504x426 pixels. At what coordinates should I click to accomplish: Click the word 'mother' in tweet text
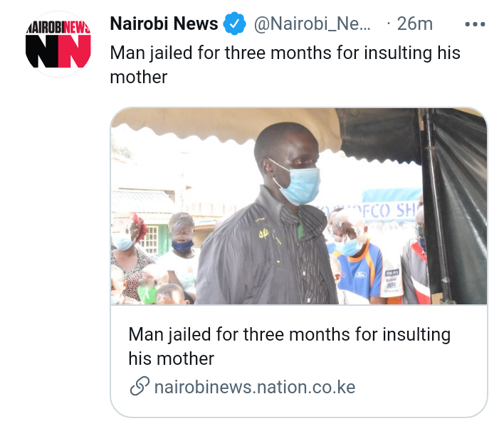click(x=139, y=77)
